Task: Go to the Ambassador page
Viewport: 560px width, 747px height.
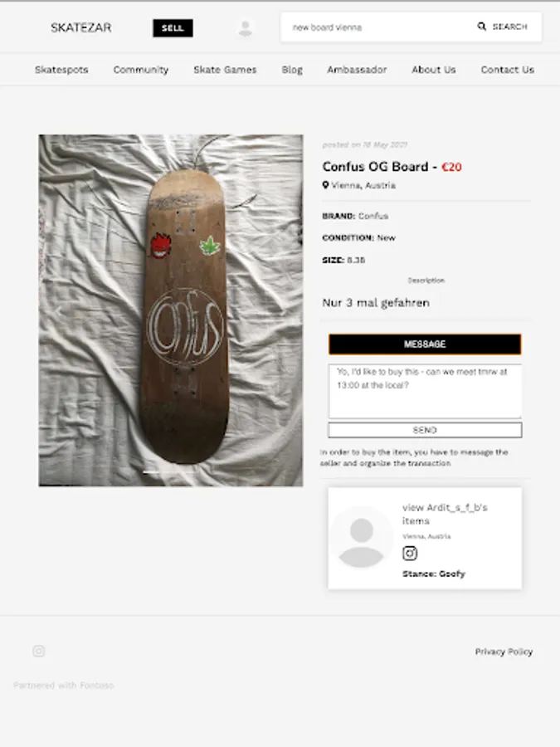Action: [x=357, y=70]
